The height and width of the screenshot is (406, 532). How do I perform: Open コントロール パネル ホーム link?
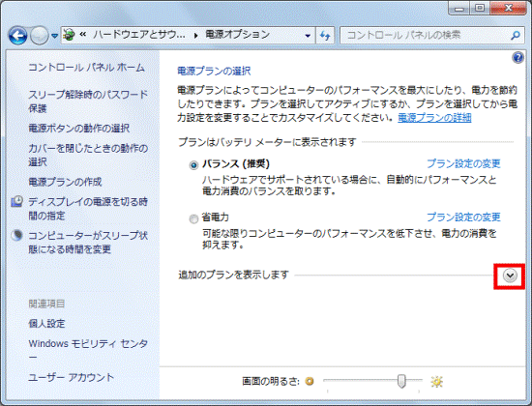(x=86, y=67)
